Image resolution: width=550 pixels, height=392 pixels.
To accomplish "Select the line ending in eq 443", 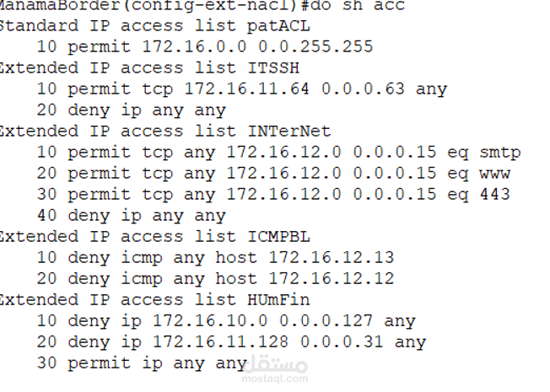I will [273, 195].
